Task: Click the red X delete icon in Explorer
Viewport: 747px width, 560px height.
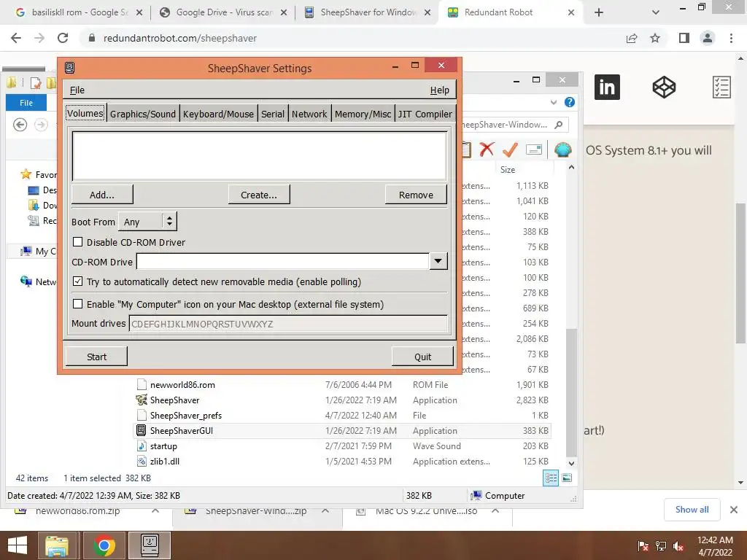Action: [487, 149]
